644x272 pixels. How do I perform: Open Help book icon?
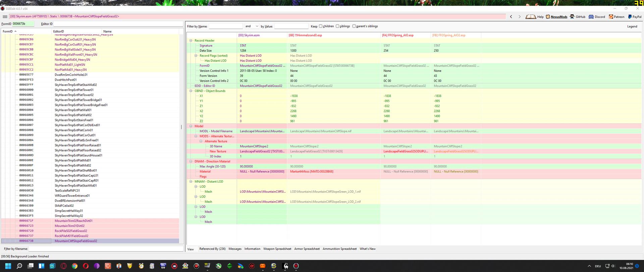point(531,16)
